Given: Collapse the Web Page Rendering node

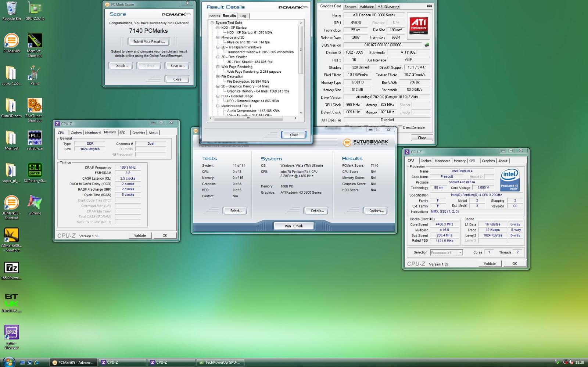Looking at the screenshot, I should [x=218, y=67].
